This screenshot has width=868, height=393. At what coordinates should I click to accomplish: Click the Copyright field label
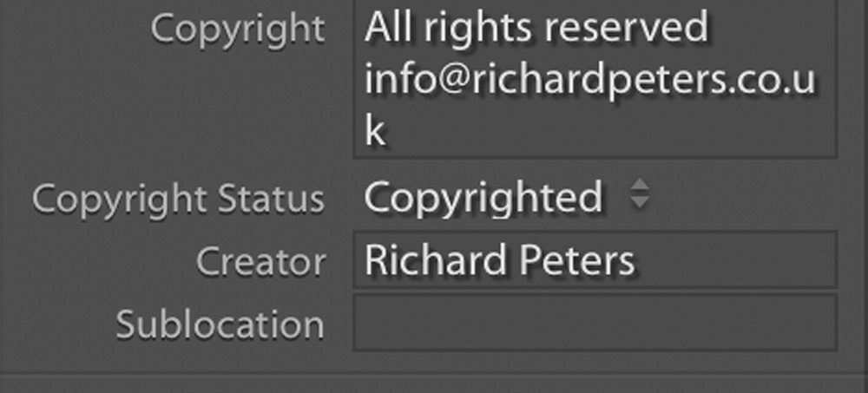pyautogui.click(x=238, y=29)
